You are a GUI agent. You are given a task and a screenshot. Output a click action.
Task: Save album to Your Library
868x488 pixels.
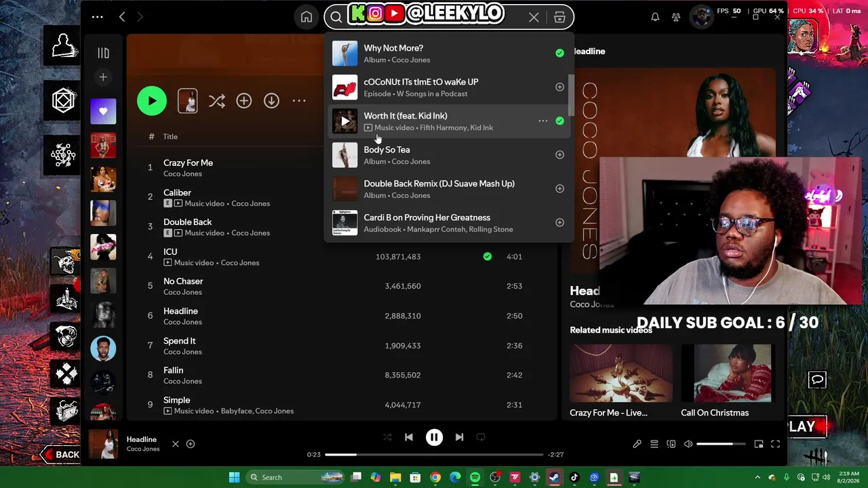coord(244,101)
